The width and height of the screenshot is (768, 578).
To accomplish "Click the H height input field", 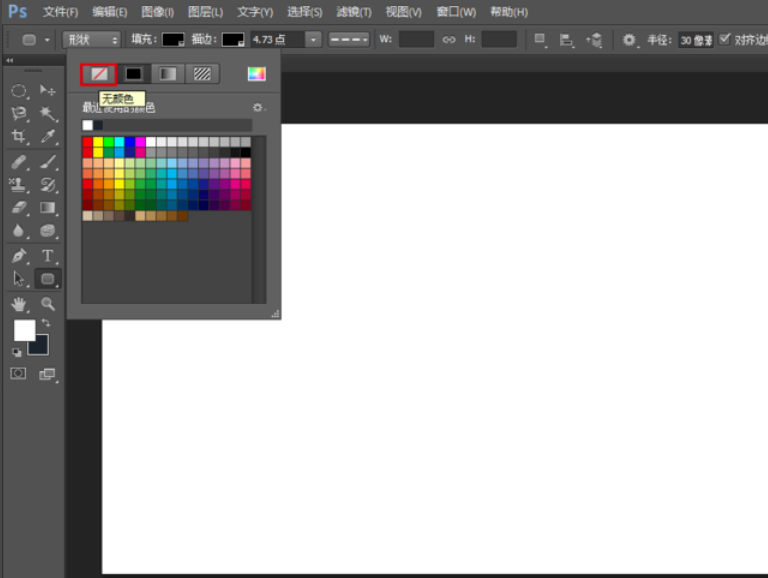I will 499,40.
